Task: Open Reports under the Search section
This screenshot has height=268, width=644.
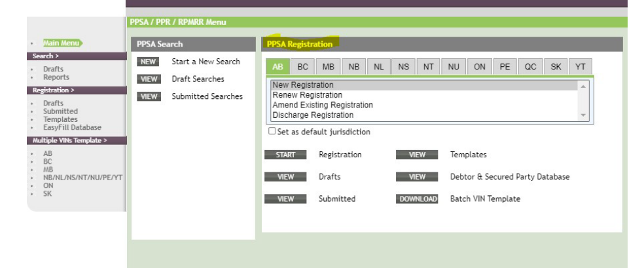Action: 56,77
